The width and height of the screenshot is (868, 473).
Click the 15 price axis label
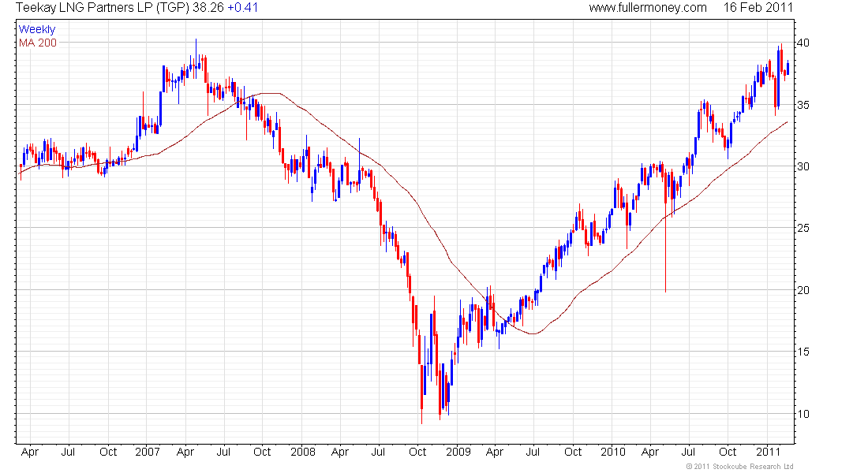click(803, 352)
